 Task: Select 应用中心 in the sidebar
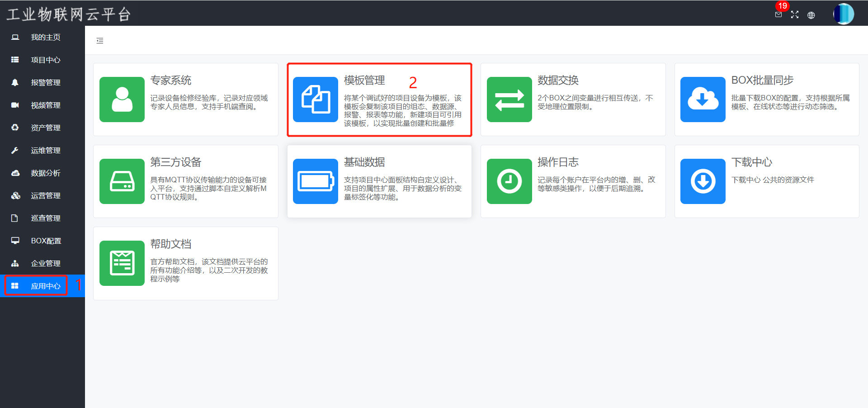(x=42, y=286)
